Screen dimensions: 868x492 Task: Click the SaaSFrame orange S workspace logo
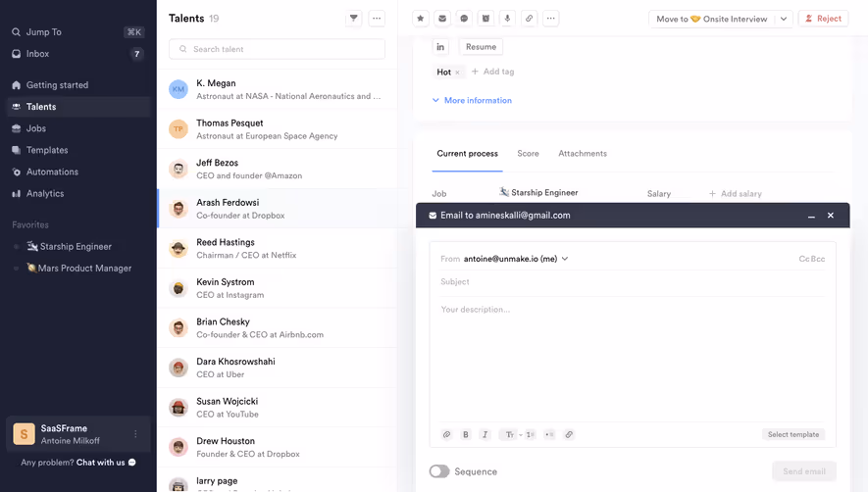24,434
